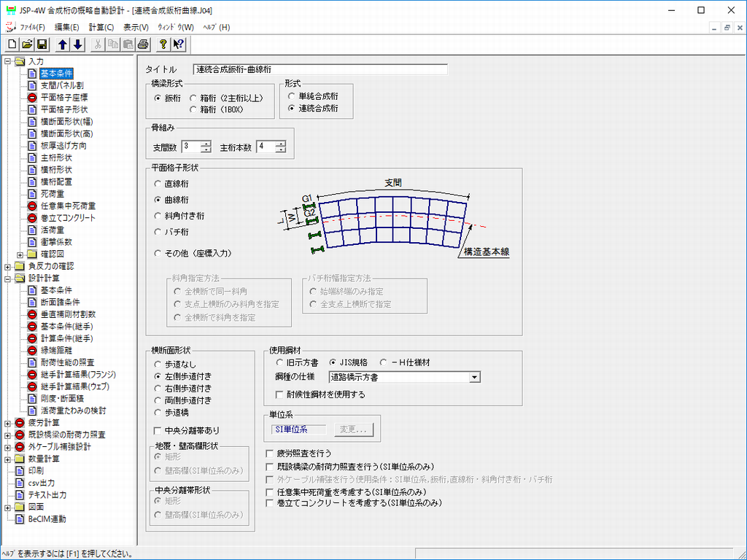Check 耐候性鋼材を使用する option
The width and height of the screenshot is (747, 560).
click(280, 394)
